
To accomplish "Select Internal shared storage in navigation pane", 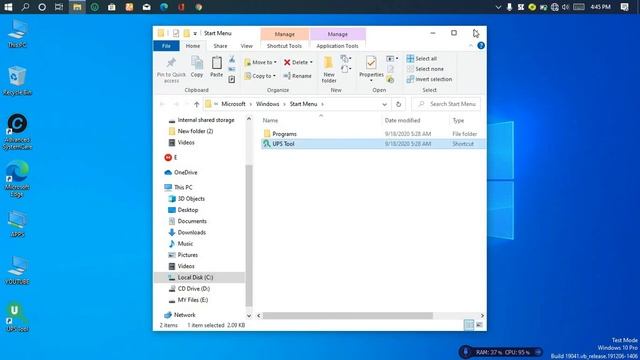I will pos(206,120).
